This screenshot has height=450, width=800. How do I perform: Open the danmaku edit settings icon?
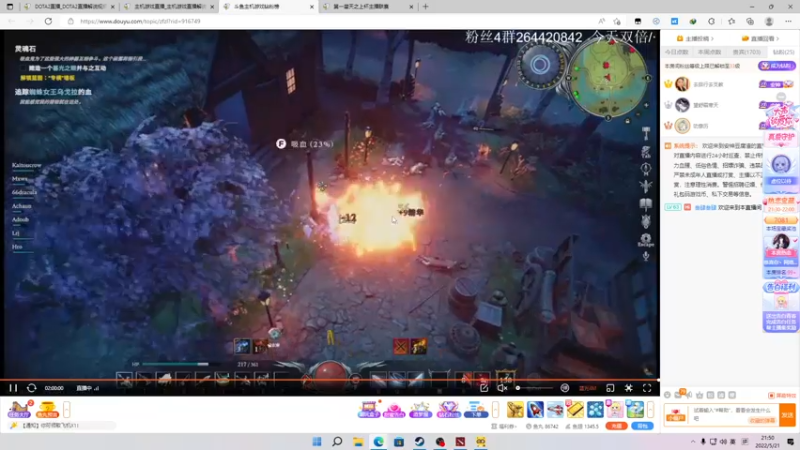click(484, 388)
